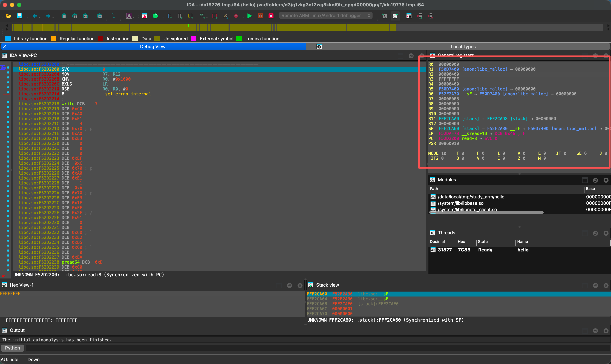Image resolution: width=611 pixels, height=364 pixels.
Task: Pause the debugged process
Action: point(260,16)
